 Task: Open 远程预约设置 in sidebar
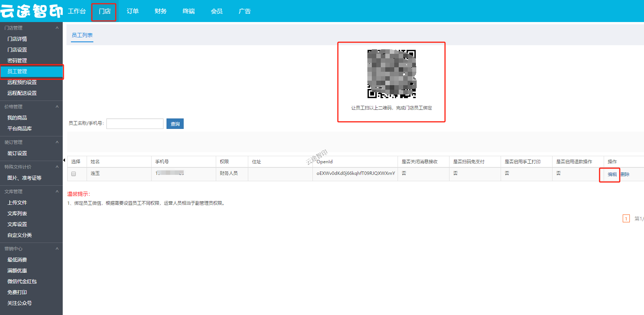(22, 82)
